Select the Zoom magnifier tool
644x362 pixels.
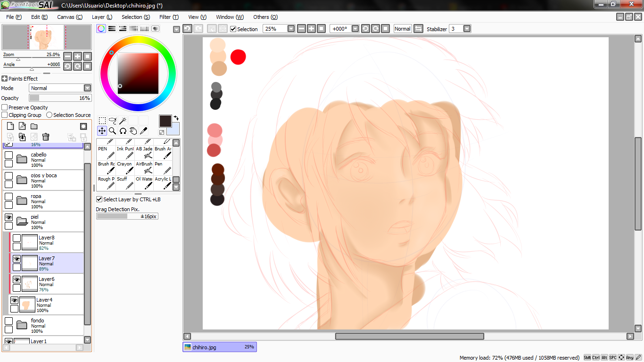112,131
